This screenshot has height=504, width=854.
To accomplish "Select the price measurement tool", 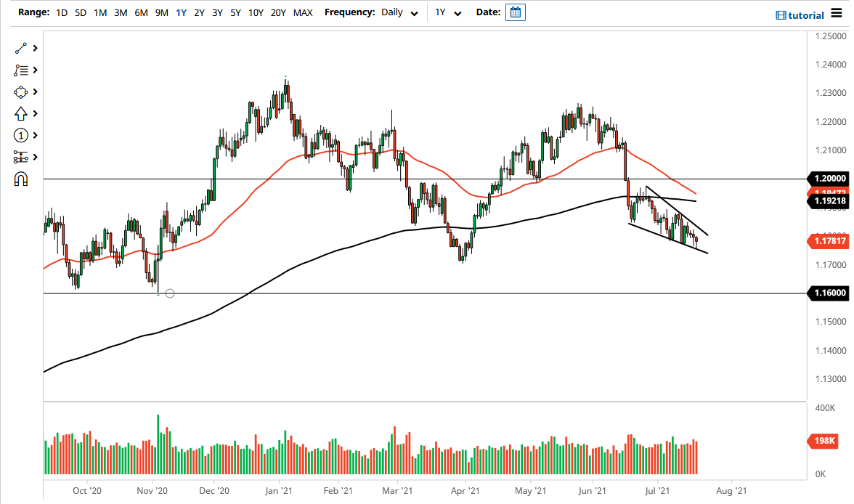I will (21, 157).
